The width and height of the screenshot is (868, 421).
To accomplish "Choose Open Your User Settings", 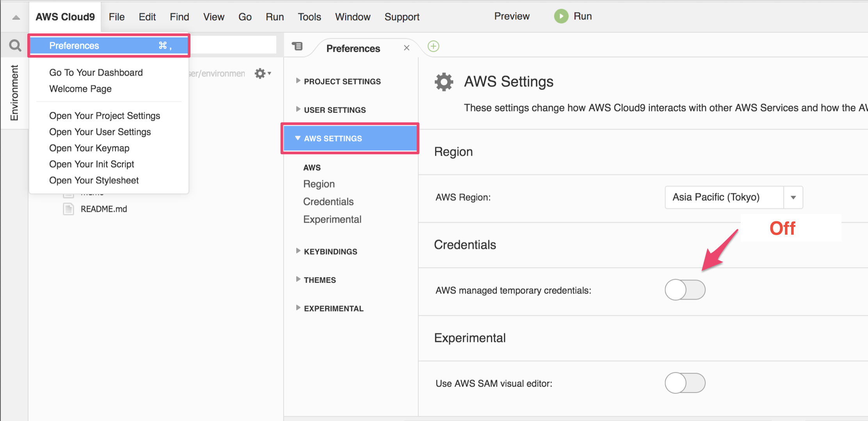I will (100, 132).
